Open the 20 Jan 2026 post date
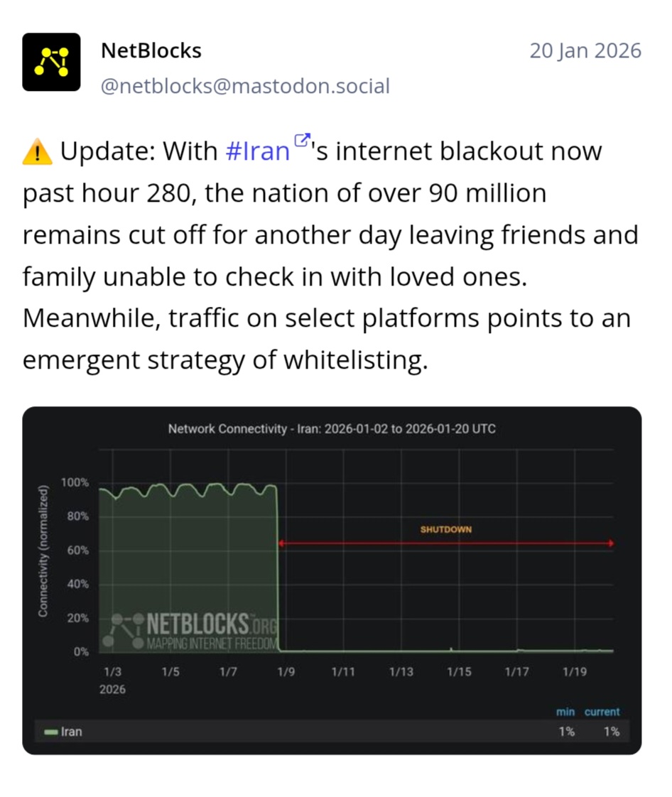Image resolution: width=672 pixels, height=797 pixels. pos(585,51)
